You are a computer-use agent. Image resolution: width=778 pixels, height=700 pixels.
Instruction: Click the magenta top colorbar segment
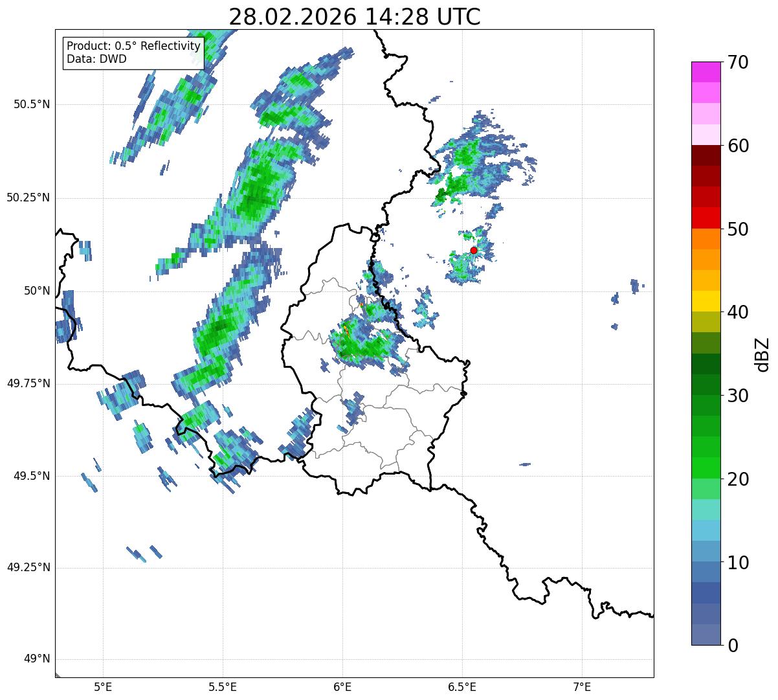[x=706, y=72]
